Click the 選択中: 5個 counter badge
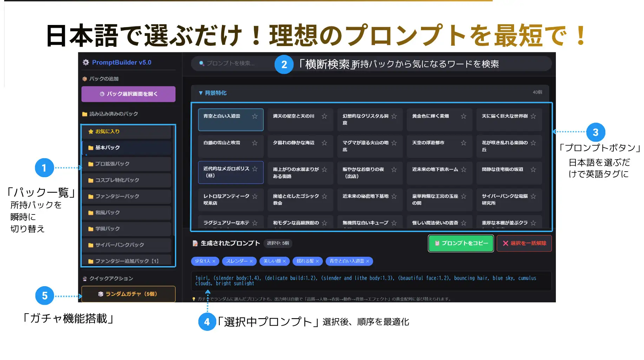 pos(278,243)
